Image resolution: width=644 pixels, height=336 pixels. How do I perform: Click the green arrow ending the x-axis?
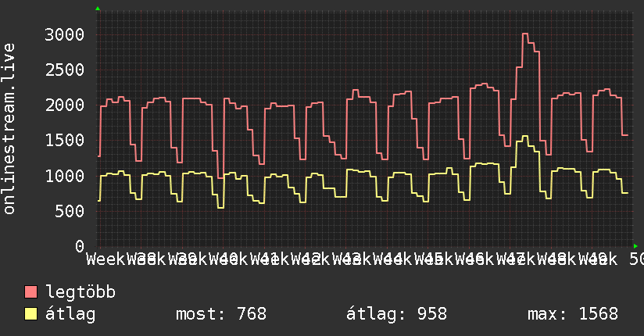click(635, 246)
